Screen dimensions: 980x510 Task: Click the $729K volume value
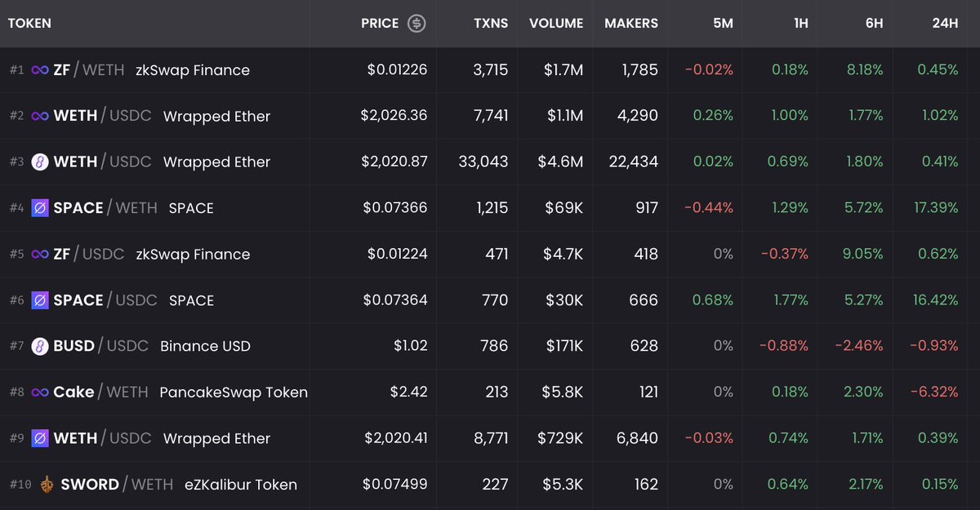pyautogui.click(x=561, y=438)
